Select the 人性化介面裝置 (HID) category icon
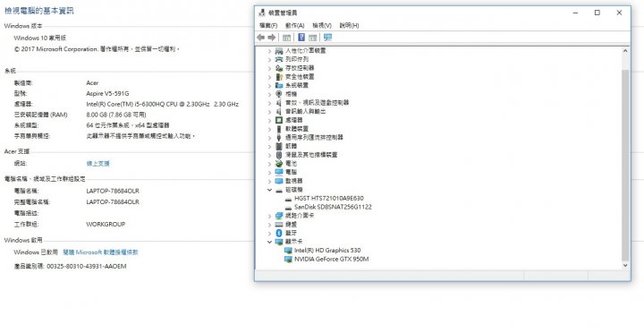 (x=279, y=50)
